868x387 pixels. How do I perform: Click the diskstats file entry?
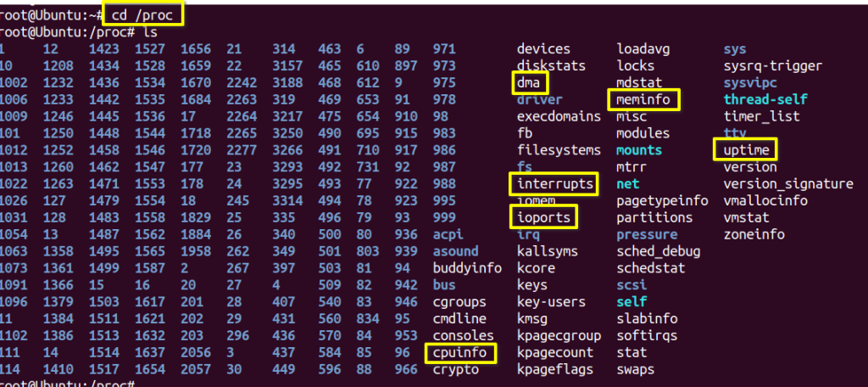tap(550, 65)
